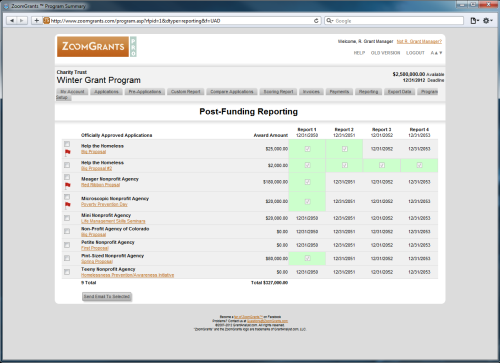The height and width of the screenshot is (363, 500).
Task: Click the magnifier icon in the search box
Action: point(329,21)
